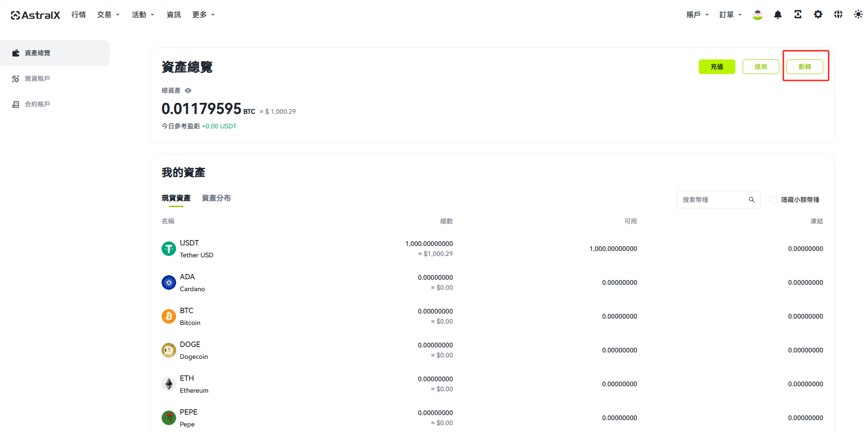
Task: Click the search magnifier icon
Action: (751, 200)
